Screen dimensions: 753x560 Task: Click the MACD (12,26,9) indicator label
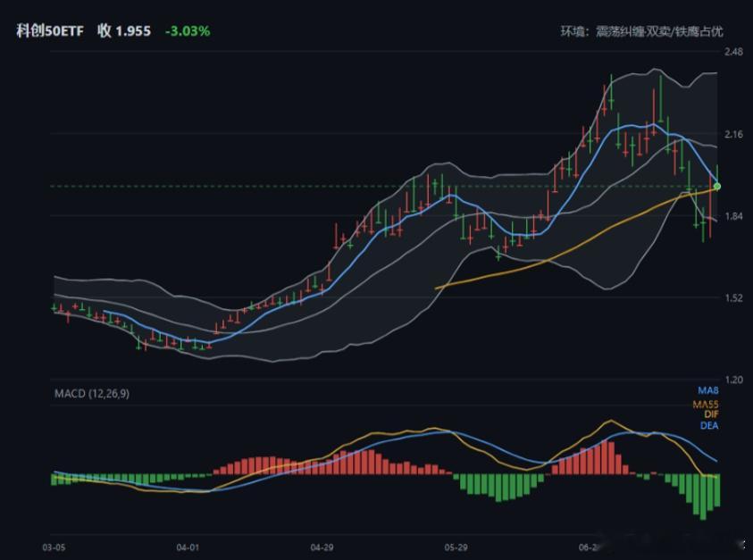(92, 394)
